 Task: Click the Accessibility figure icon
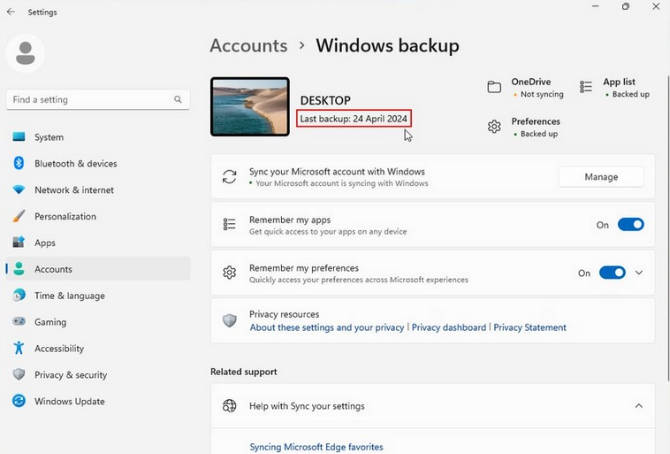[x=19, y=348]
